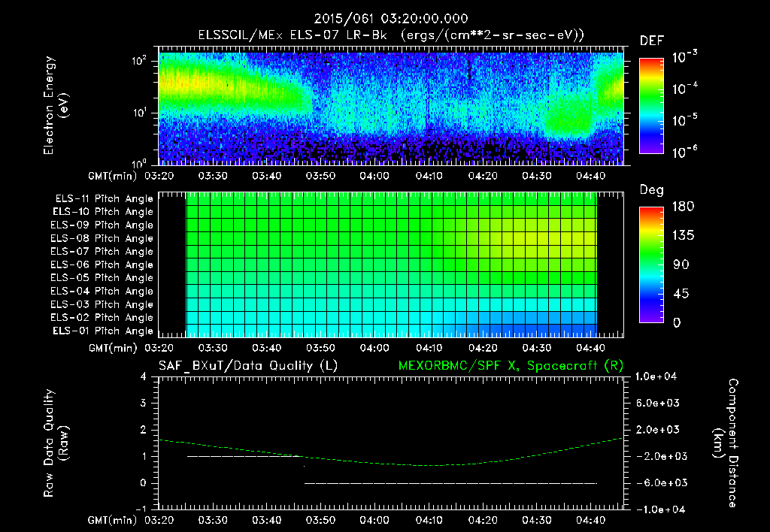
Task: Click the 180 value on Deg scale
Action: coord(683,207)
